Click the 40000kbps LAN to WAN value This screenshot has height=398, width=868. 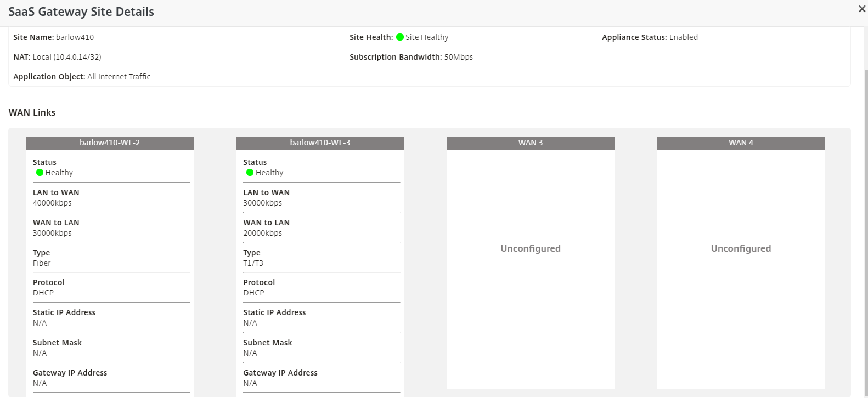click(52, 203)
